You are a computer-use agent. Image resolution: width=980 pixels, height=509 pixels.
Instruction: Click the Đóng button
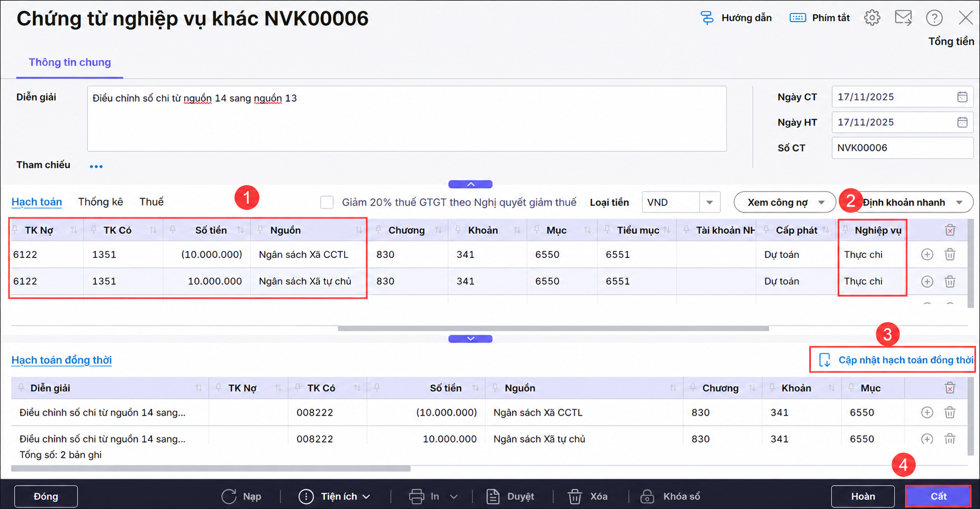point(46,497)
